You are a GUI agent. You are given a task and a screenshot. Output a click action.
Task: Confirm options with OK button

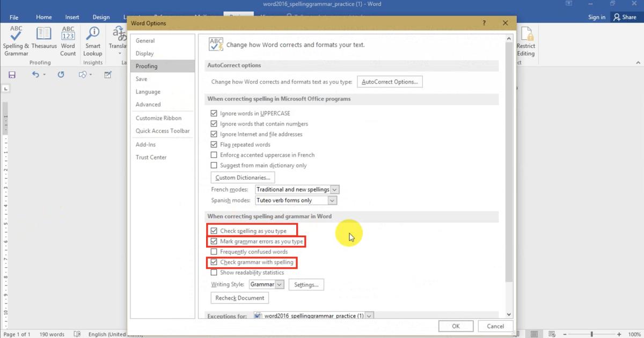456,326
